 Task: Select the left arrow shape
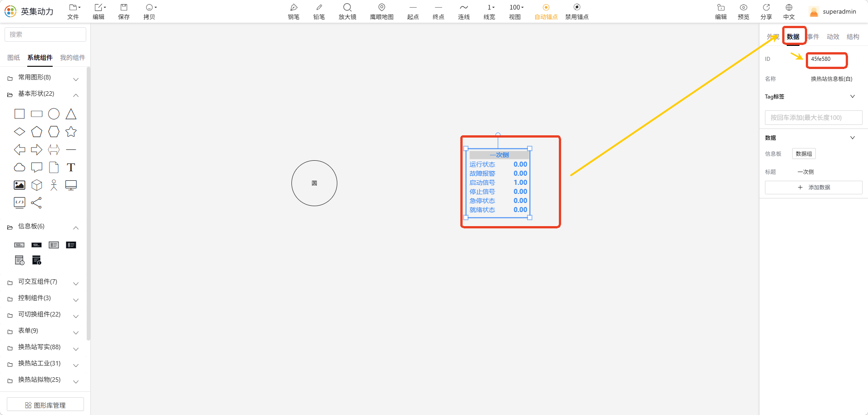[20, 149]
